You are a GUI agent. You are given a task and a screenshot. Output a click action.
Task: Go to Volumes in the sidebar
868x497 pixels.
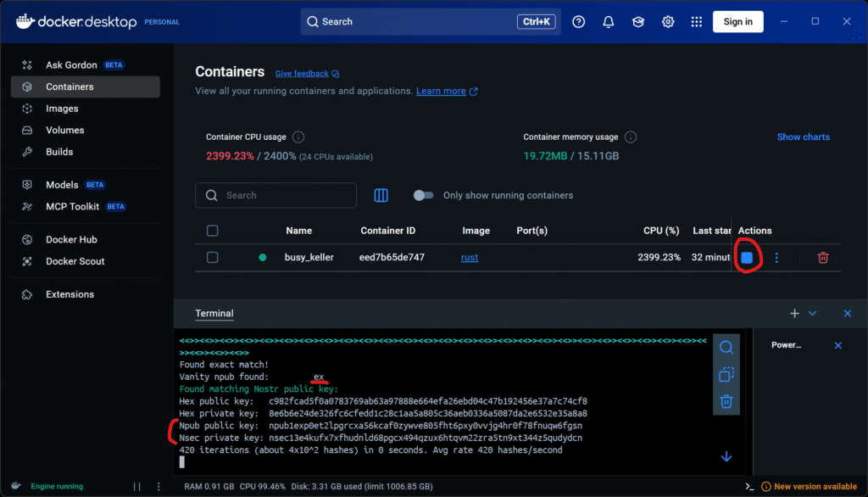pyautogui.click(x=64, y=131)
